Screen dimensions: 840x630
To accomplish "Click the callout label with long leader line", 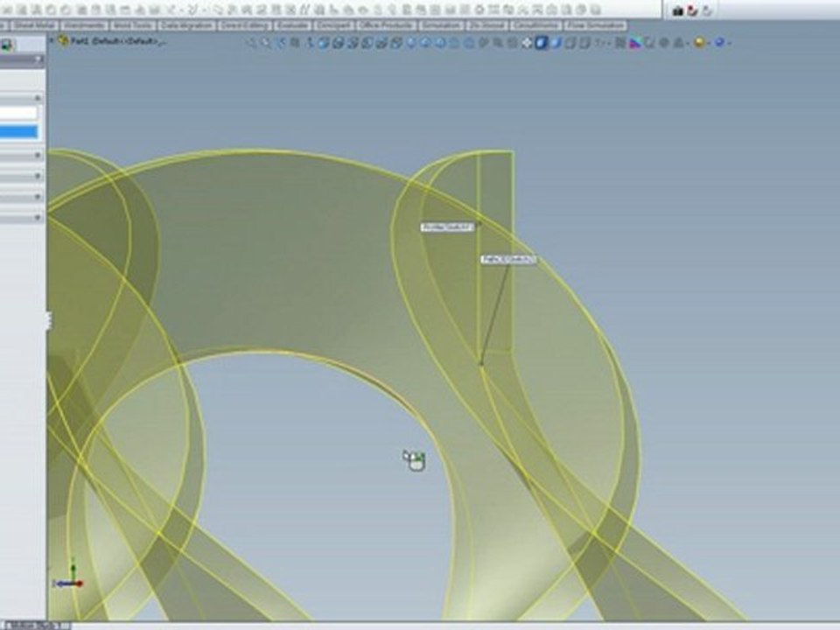I will [508, 260].
